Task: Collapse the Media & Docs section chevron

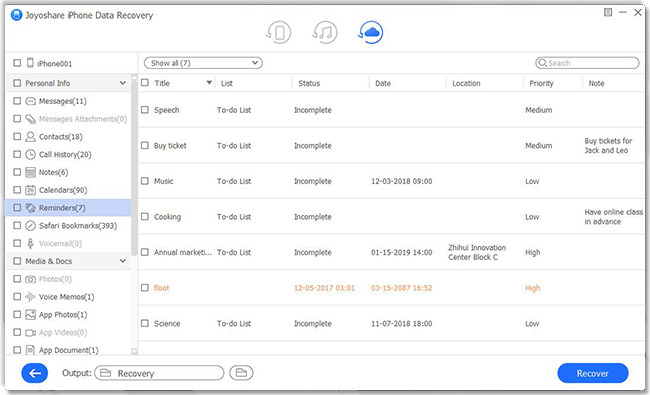Action: click(123, 261)
